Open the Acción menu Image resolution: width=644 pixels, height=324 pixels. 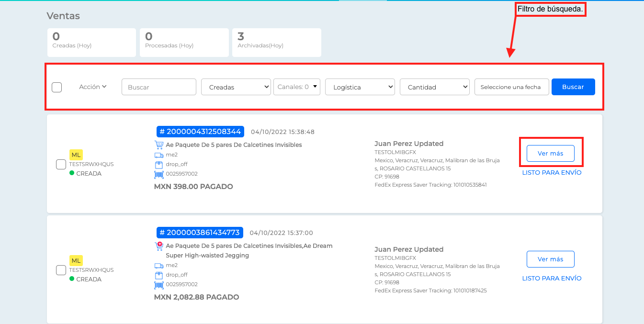[x=93, y=87]
